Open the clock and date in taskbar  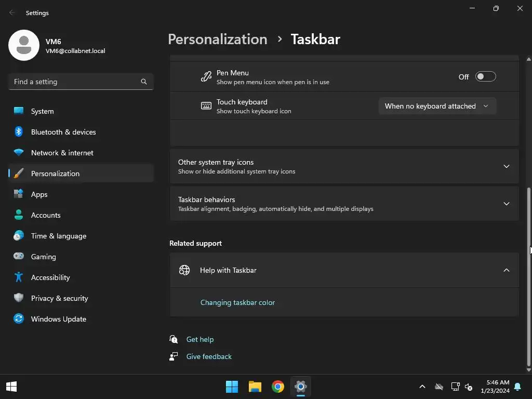(495, 387)
